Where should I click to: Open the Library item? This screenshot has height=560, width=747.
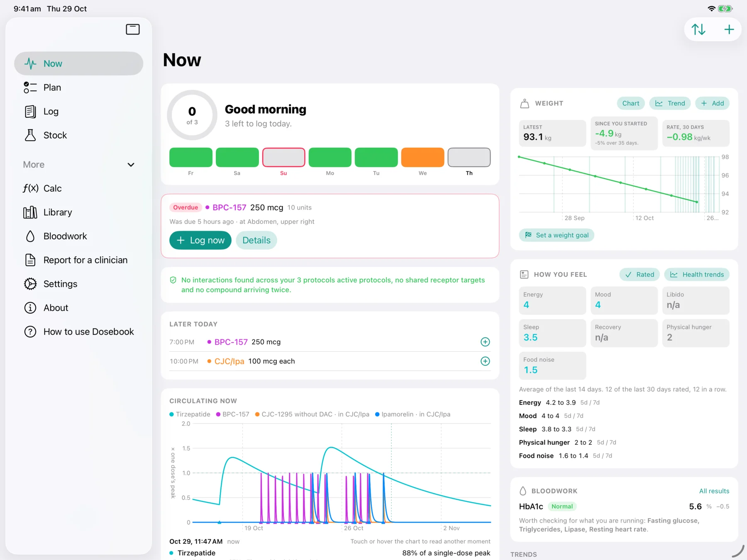click(78, 212)
